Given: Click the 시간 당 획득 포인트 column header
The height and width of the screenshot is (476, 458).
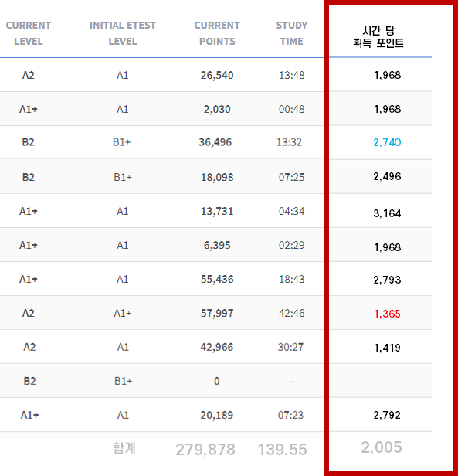Looking at the screenshot, I should tap(378, 37).
